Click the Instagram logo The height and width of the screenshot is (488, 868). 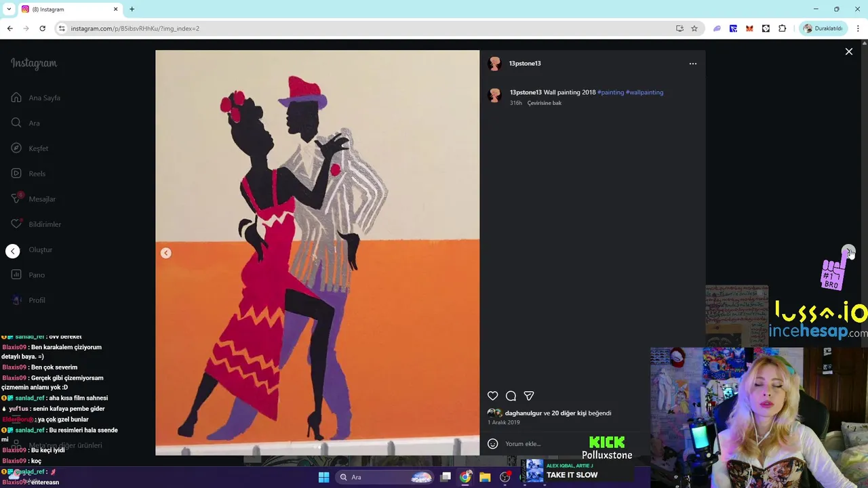pos(34,63)
